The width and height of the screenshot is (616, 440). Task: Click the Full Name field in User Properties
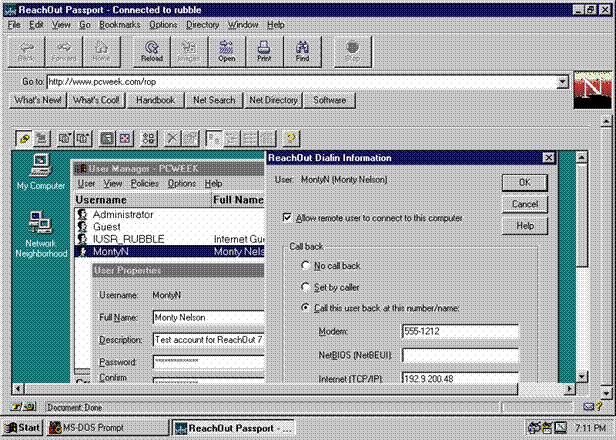click(x=209, y=317)
